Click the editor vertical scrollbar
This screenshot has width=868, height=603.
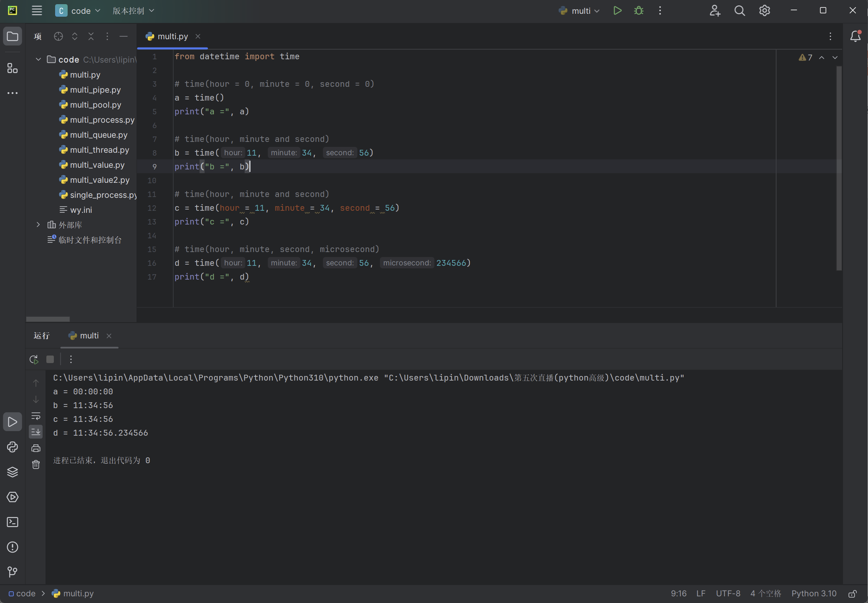[839, 168]
